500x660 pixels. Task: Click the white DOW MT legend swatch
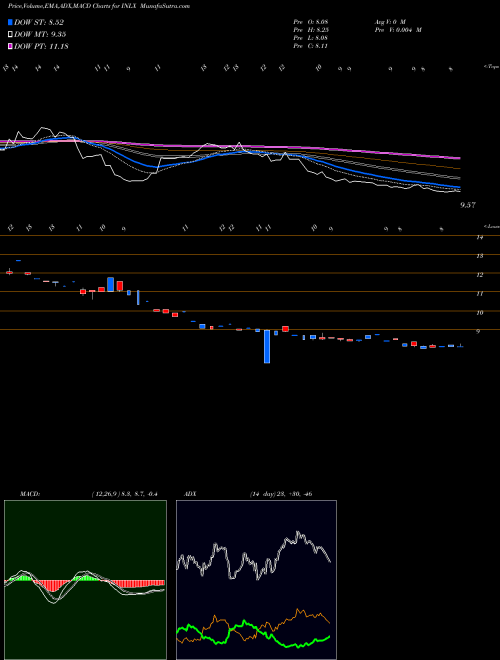click(10, 35)
